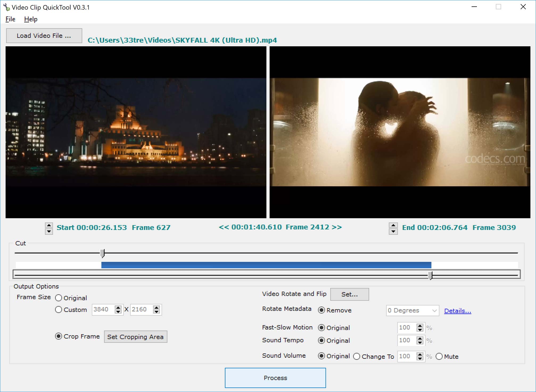Select Original frame size radio button
The image size is (536, 392).
[x=59, y=298]
